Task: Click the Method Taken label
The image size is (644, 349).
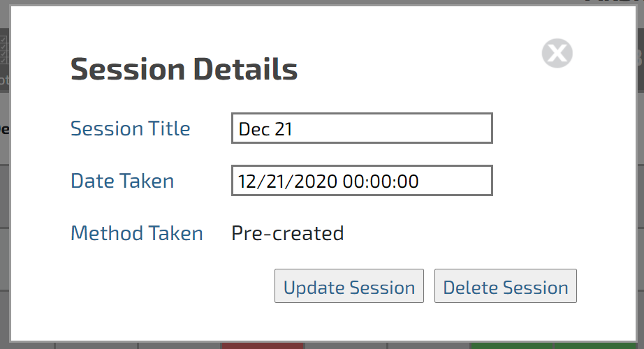Action: 137,233
